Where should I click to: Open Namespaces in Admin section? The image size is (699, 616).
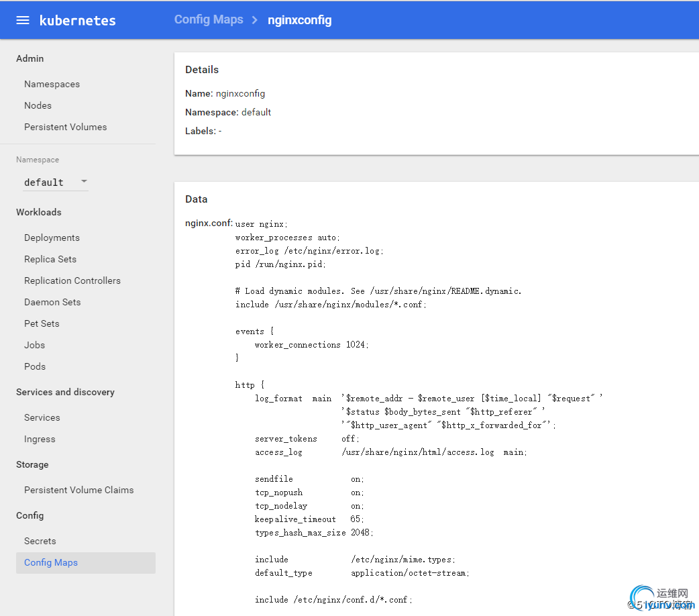52,84
